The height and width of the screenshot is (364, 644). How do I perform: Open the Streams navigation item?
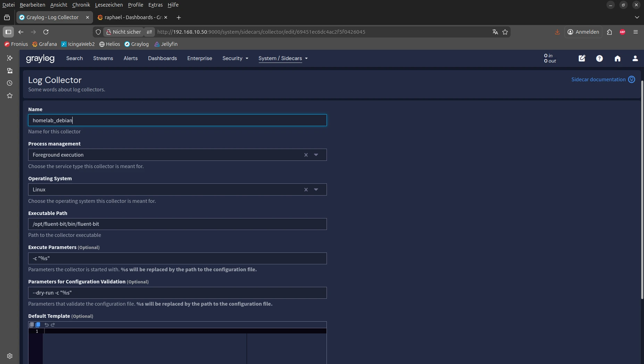point(103,58)
